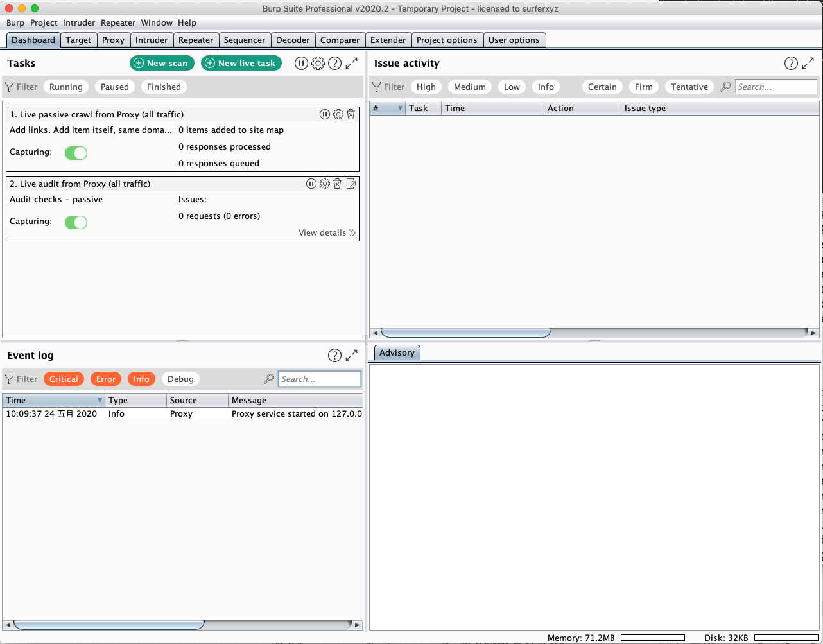
Task: Click the New live task button
Action: (x=241, y=63)
